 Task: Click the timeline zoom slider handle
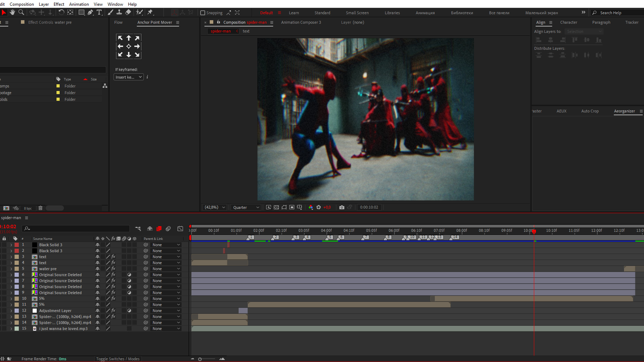pyautogui.click(x=200, y=359)
